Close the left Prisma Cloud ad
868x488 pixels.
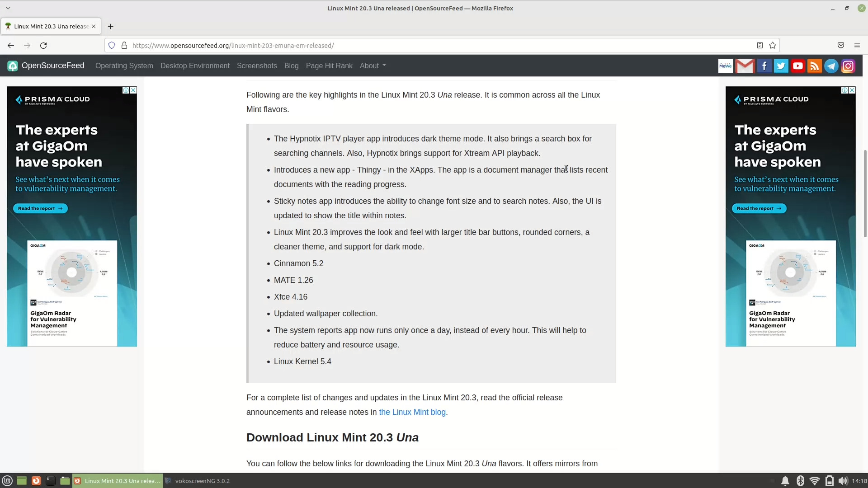pyautogui.click(x=133, y=90)
